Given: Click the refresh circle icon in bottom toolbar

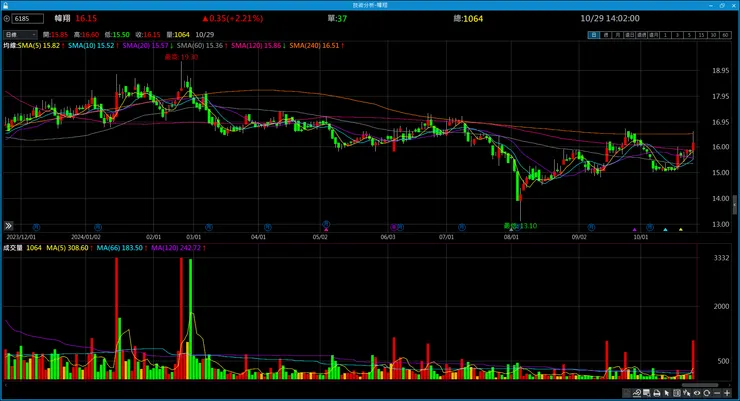Looking at the screenshot, I should coord(706,393).
